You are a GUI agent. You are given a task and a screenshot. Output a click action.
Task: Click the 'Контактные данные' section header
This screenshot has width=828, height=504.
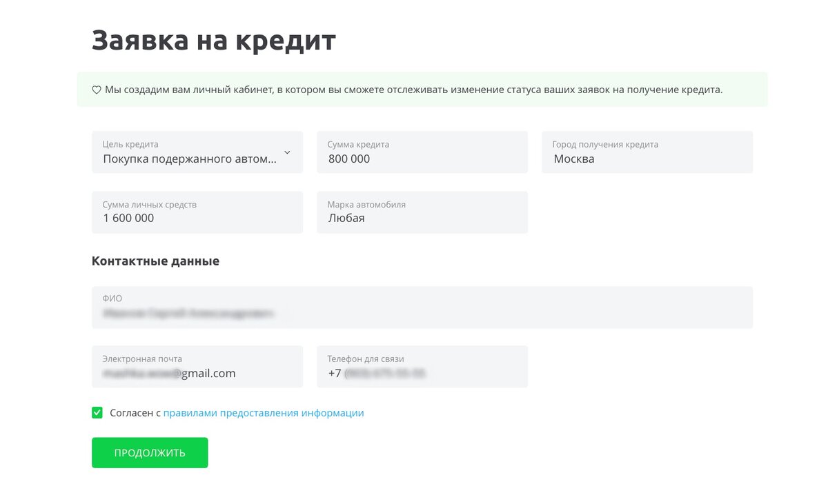[x=155, y=261]
